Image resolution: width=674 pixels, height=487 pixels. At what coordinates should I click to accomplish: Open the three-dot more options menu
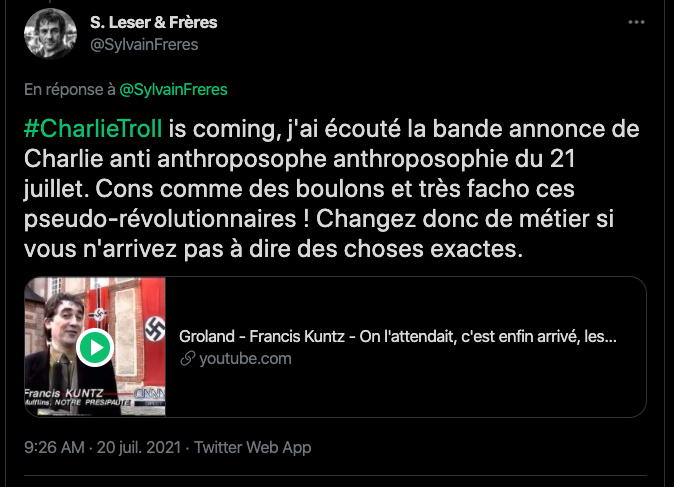click(x=637, y=22)
